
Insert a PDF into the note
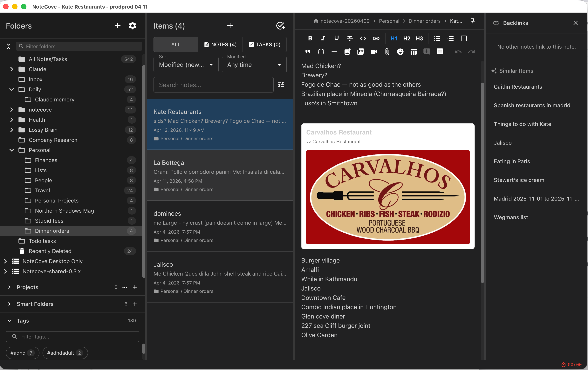tap(361, 51)
